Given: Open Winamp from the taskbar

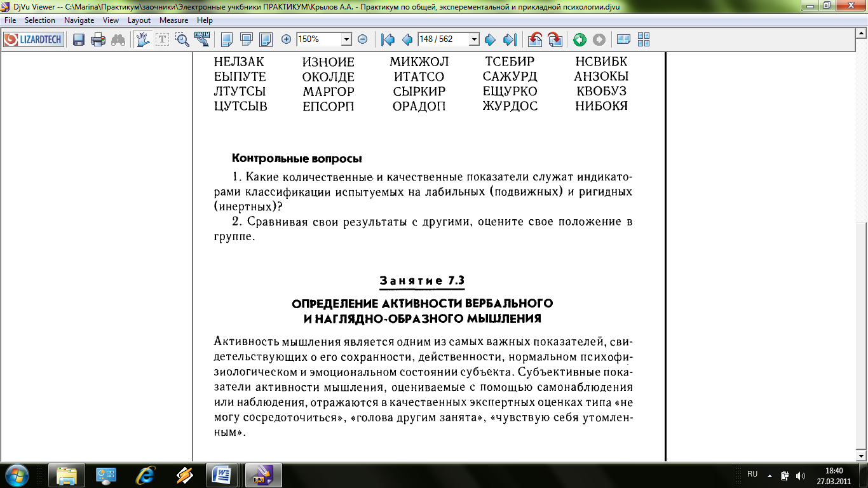Looking at the screenshot, I should 185,475.
